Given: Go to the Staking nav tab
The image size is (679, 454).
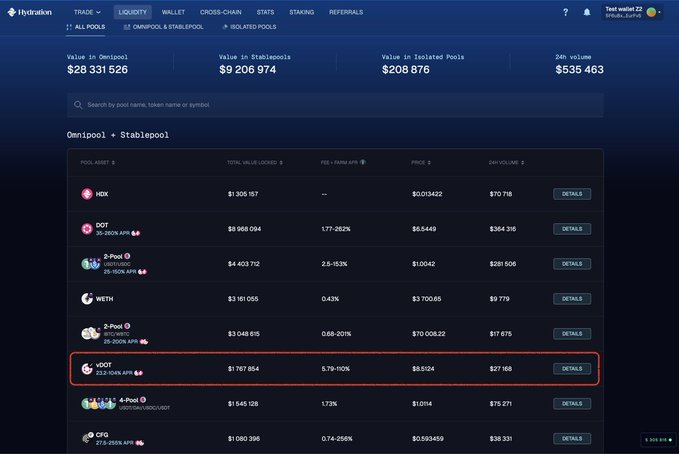Looking at the screenshot, I should pos(301,12).
